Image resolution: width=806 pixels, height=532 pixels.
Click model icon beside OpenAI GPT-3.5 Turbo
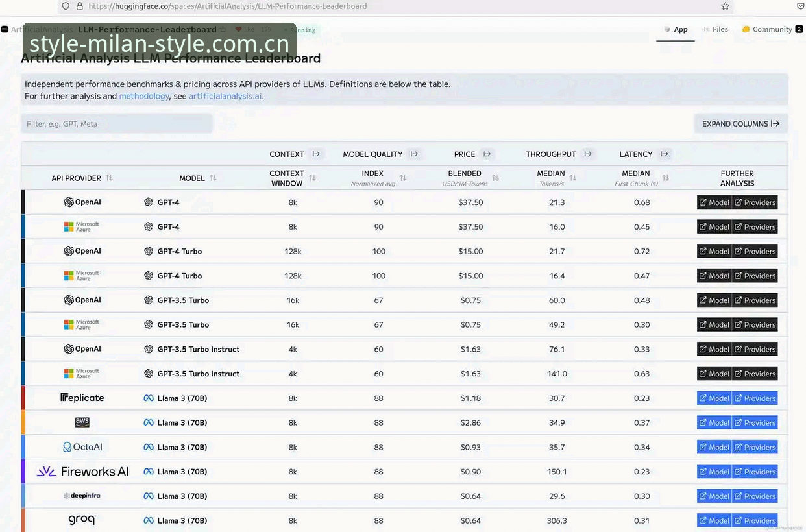pyautogui.click(x=149, y=300)
